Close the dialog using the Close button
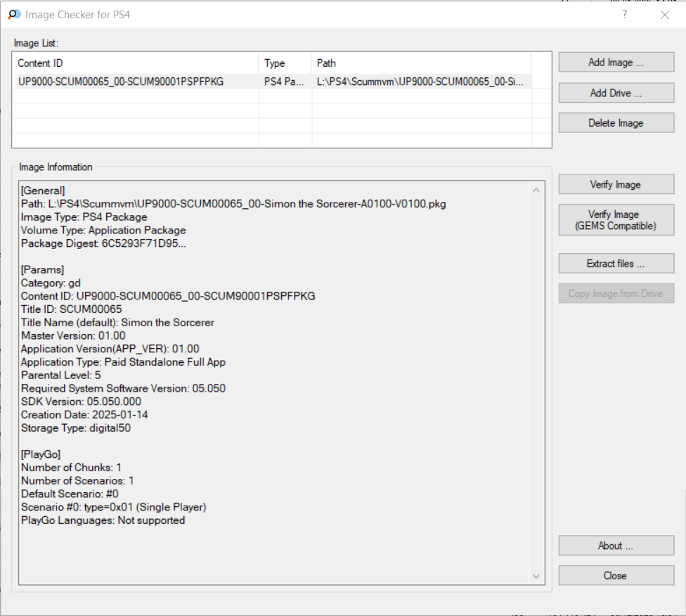Image resolution: width=686 pixels, height=616 pixels. tap(616, 575)
